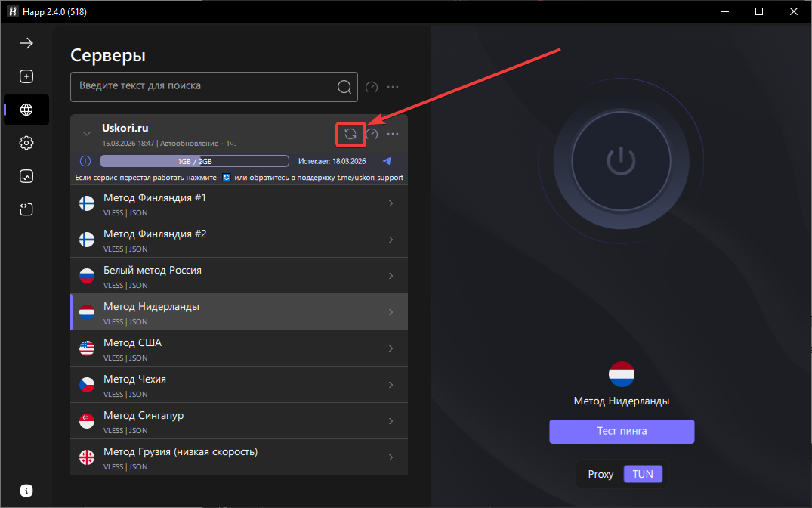Click the 1GB / 2GB traffic usage bar
Screen dimensions: 812x508
click(194, 161)
